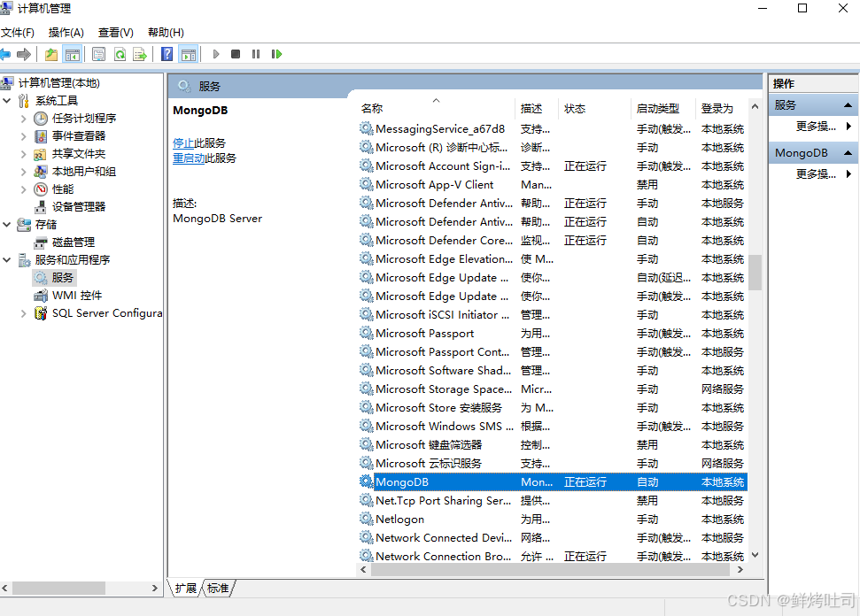
Task: Click the 重启动 this service link
Action: coord(189,158)
